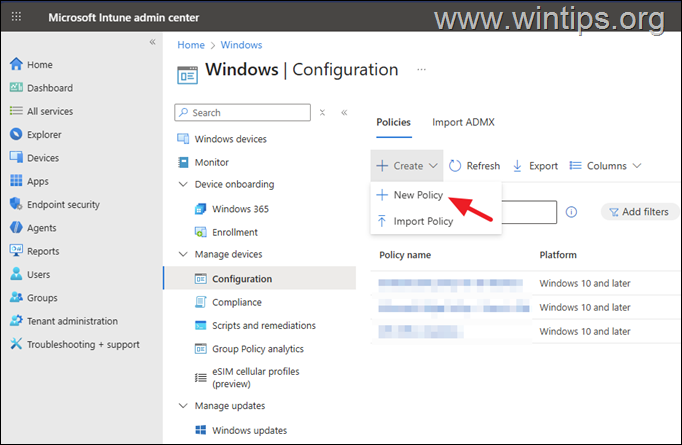Open Configuration in the Windows menu
Viewport: 682px width, 445px height.
click(260, 278)
